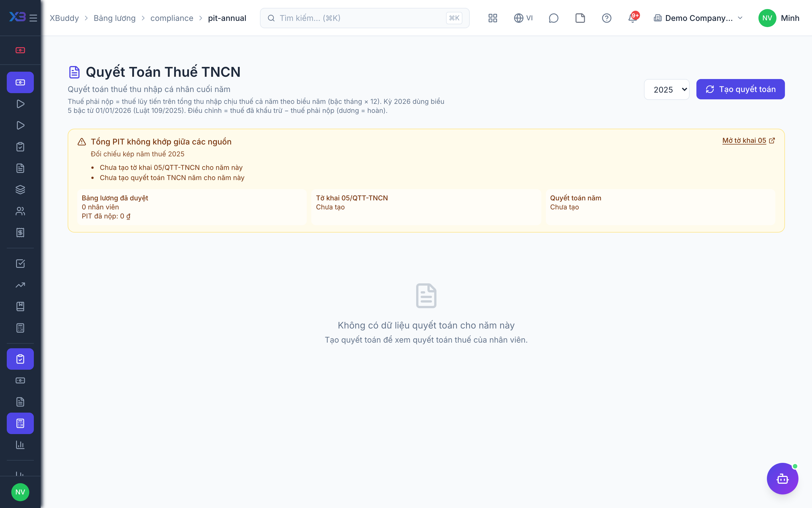Image resolution: width=812 pixels, height=508 pixels.
Task: Click the 'PIT đã nộp: 0 ₫' text
Action: [106, 216]
